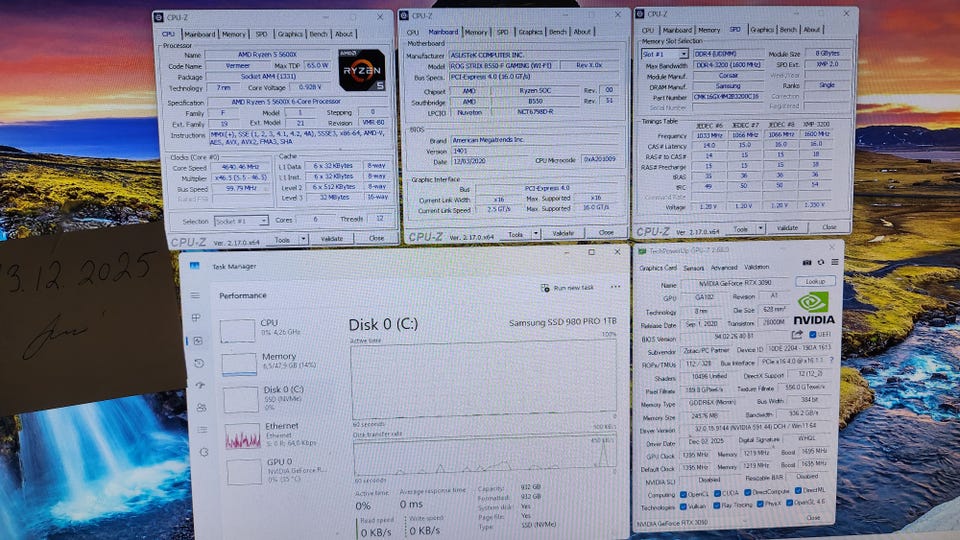The width and height of the screenshot is (960, 540).
Task: Toggle DirectML checkbox in GPU-Z
Action: pos(798,490)
